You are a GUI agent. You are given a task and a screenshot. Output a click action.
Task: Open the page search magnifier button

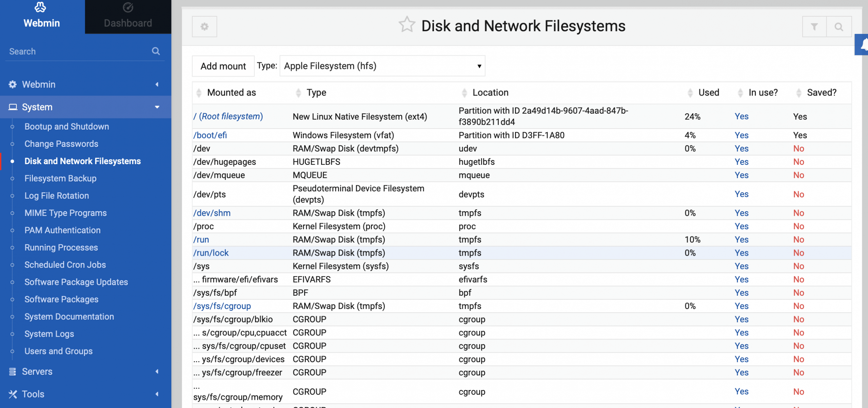(839, 26)
